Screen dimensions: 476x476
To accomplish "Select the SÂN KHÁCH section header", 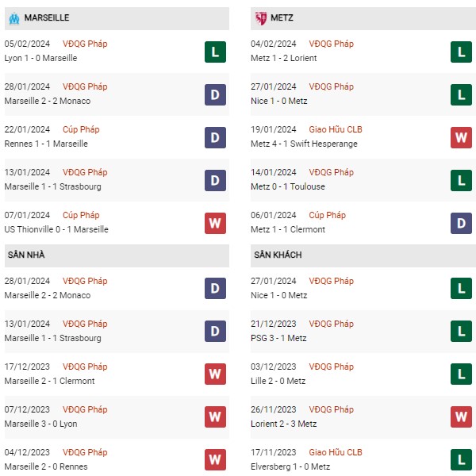I will coord(363,255).
